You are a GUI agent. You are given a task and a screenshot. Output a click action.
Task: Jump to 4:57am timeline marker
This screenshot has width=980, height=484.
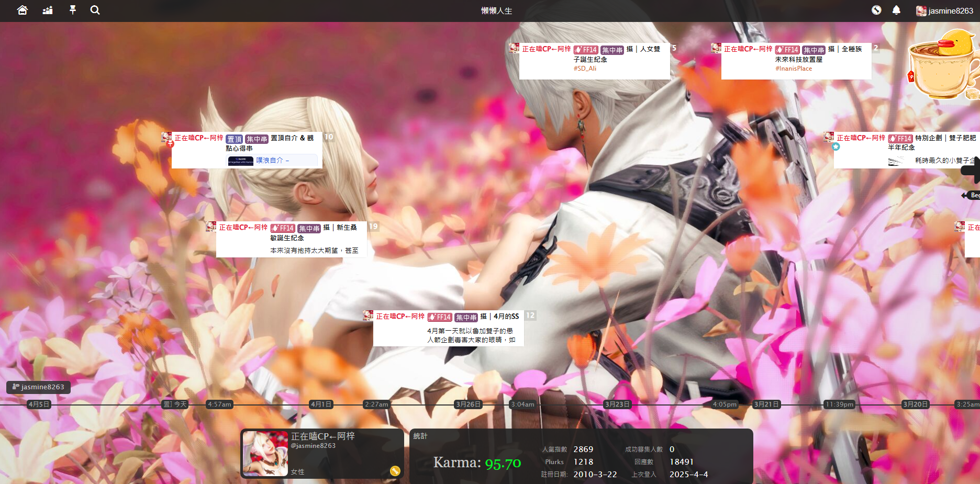pos(219,404)
